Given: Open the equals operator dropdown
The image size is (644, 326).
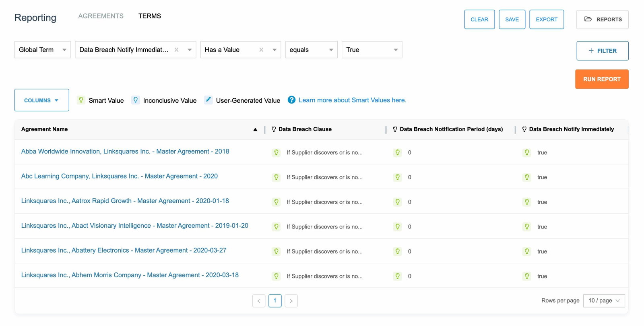Looking at the screenshot, I should click(311, 50).
